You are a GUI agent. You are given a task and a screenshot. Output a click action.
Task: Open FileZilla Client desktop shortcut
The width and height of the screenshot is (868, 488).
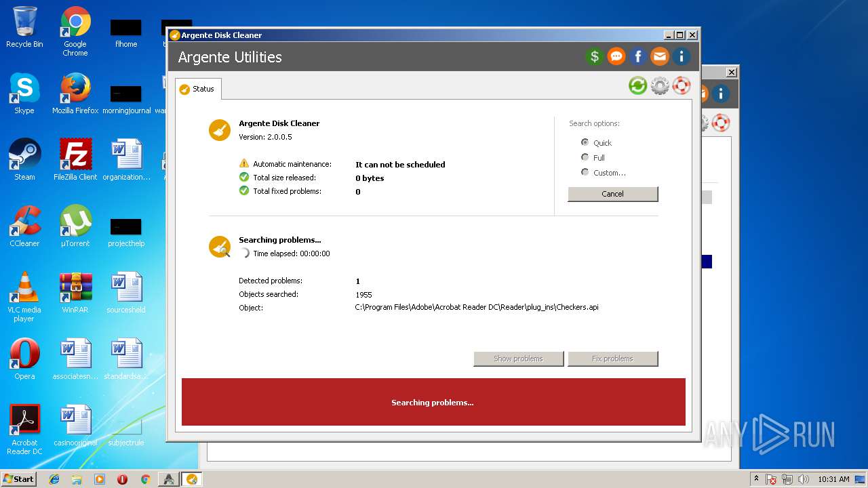pos(75,160)
